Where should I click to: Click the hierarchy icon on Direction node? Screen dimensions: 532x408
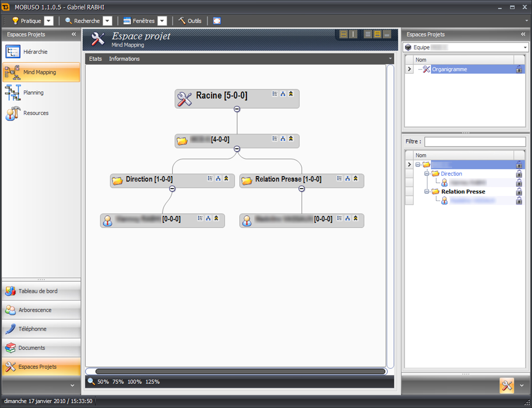tap(218, 178)
